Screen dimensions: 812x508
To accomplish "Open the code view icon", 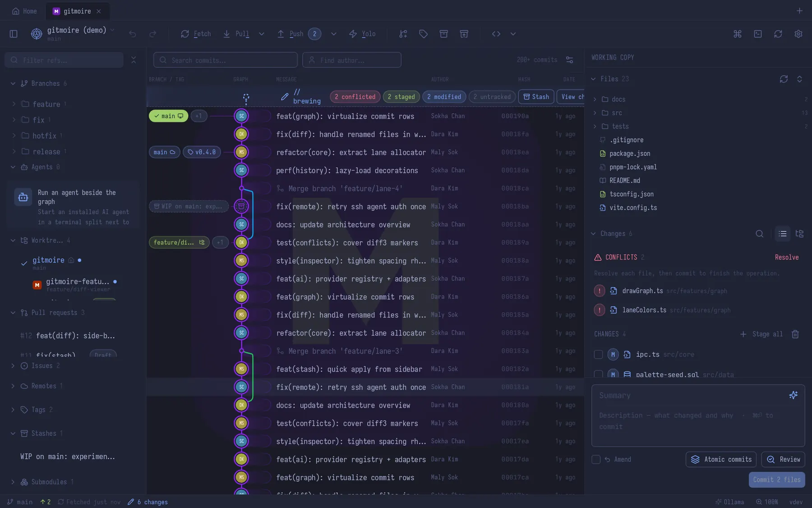I will [x=496, y=34].
